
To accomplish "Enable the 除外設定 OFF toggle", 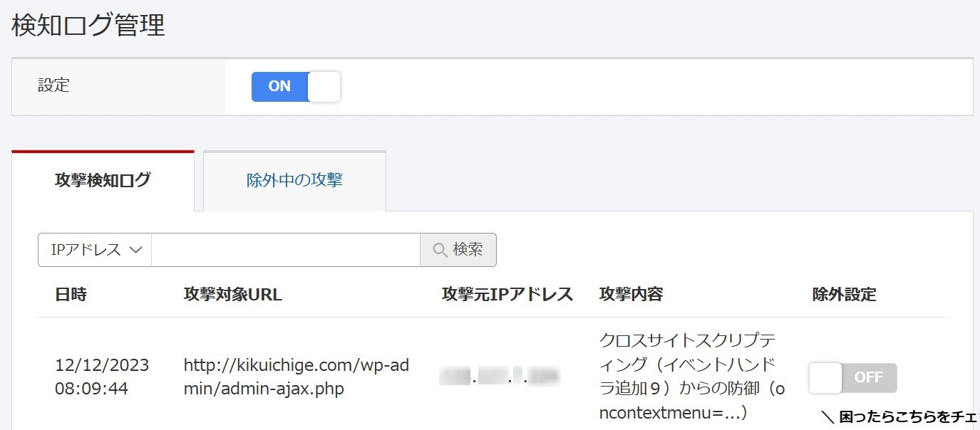I will (852, 377).
